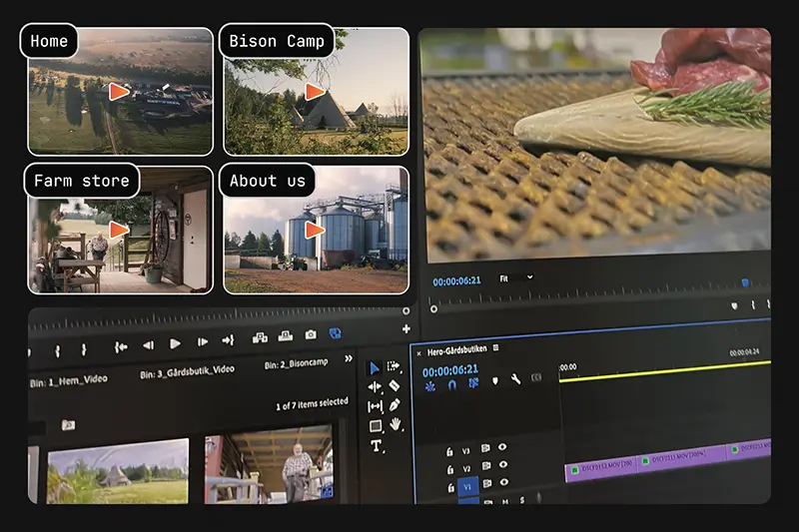Viewport: 799px width, 532px height.
Task: Open the Fit zoom level dropdown
Action: tap(515, 277)
